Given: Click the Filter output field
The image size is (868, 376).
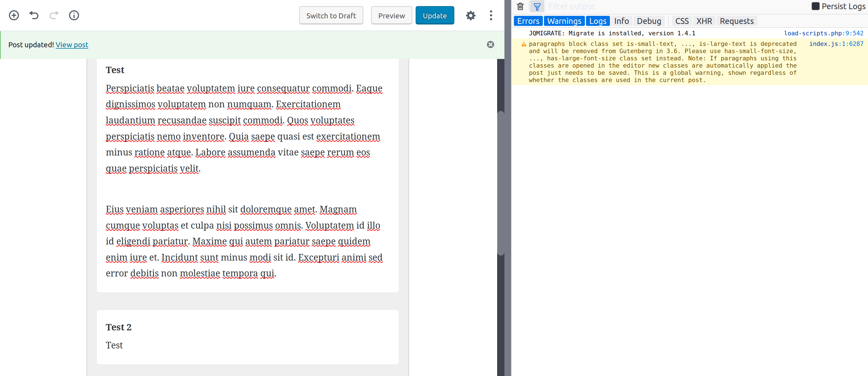Looking at the screenshot, I should (590, 6).
